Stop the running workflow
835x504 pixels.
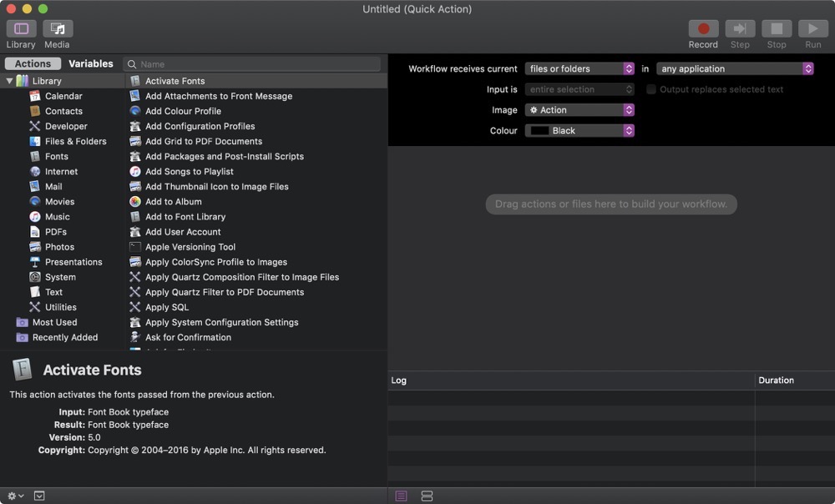click(x=777, y=28)
